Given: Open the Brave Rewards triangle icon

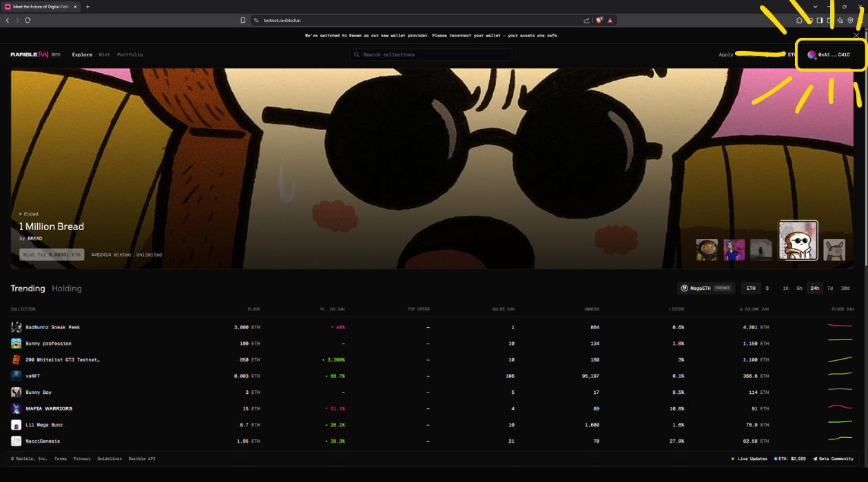Looking at the screenshot, I should coord(610,21).
